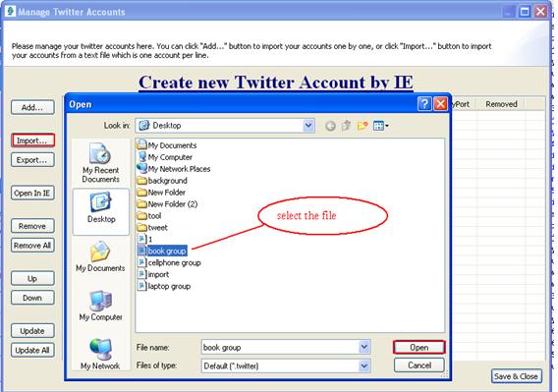
Task: Select the tool folder
Action: pyautogui.click(x=149, y=216)
